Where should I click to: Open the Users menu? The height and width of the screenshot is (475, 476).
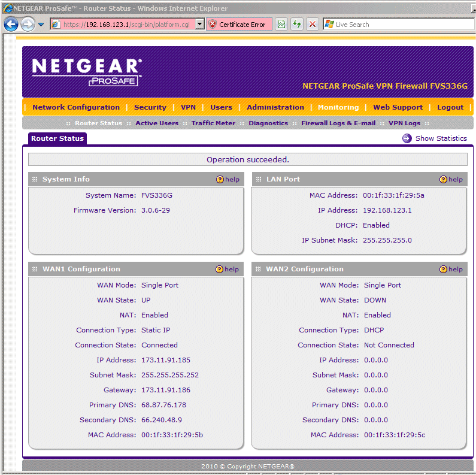(221, 107)
